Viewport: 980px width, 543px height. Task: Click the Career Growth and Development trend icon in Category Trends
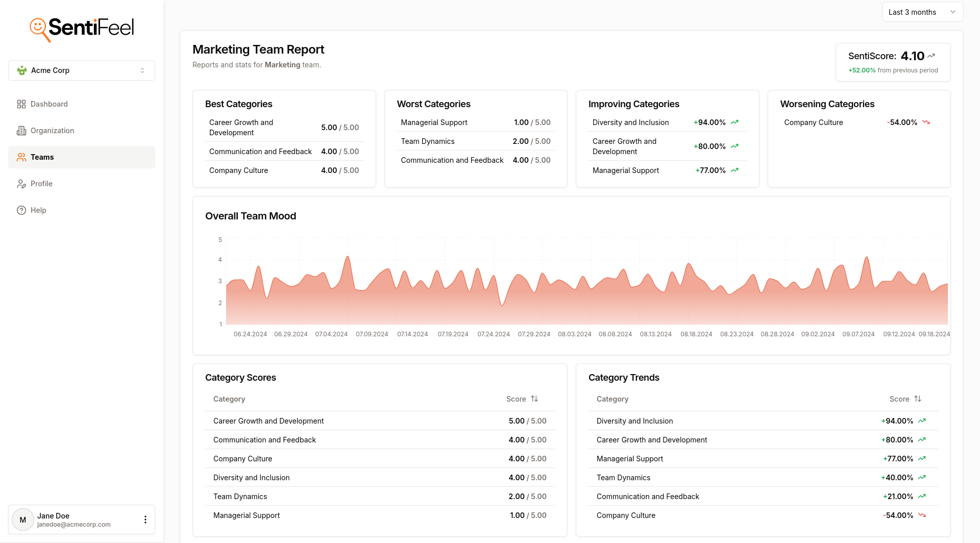point(922,440)
